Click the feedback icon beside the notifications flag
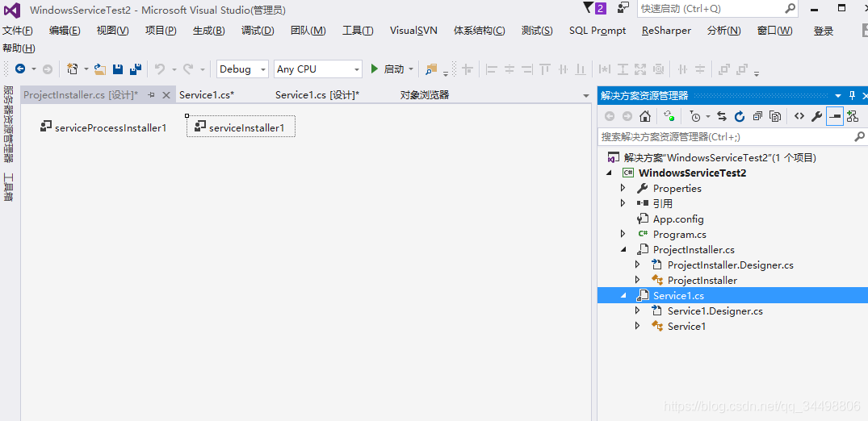The width and height of the screenshot is (868, 421). click(x=623, y=8)
